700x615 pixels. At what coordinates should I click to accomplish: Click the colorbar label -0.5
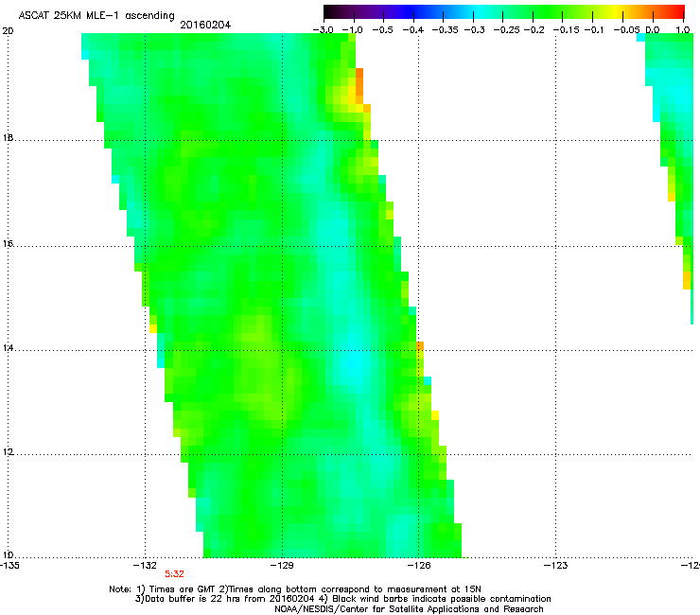pyautogui.click(x=382, y=30)
